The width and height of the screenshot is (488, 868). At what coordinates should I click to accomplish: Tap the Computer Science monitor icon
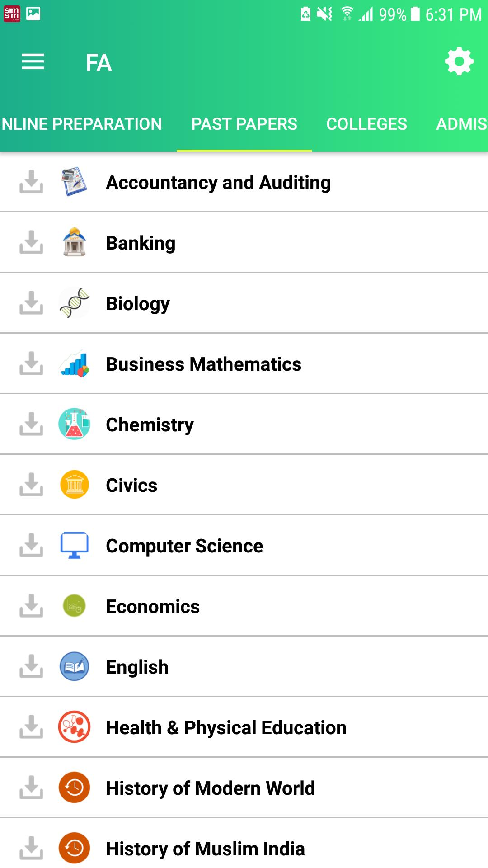pyautogui.click(x=74, y=545)
